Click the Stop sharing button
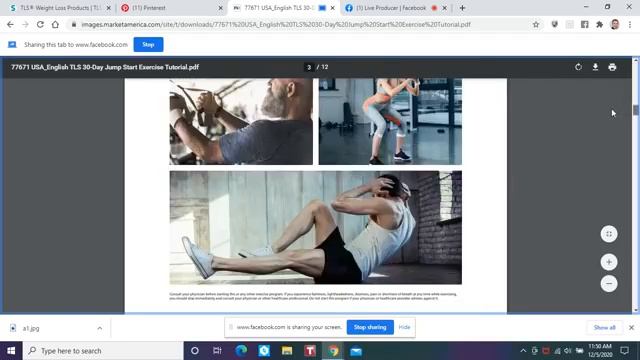Screen dimensions: 640x360 (x=370, y=327)
